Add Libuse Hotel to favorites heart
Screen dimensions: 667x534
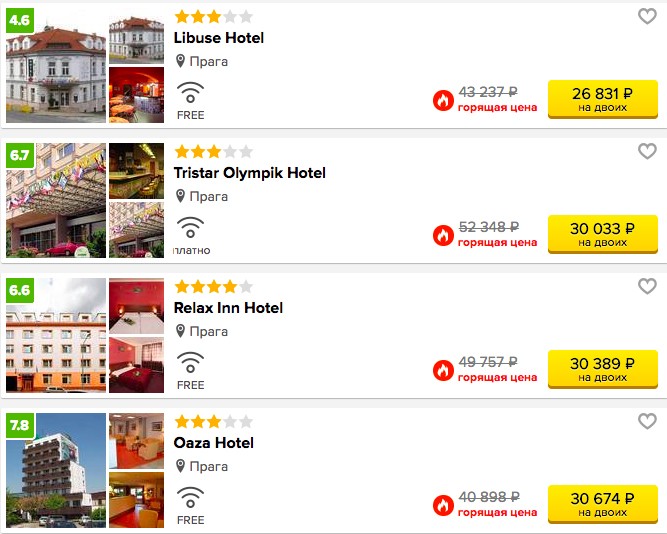point(647,17)
